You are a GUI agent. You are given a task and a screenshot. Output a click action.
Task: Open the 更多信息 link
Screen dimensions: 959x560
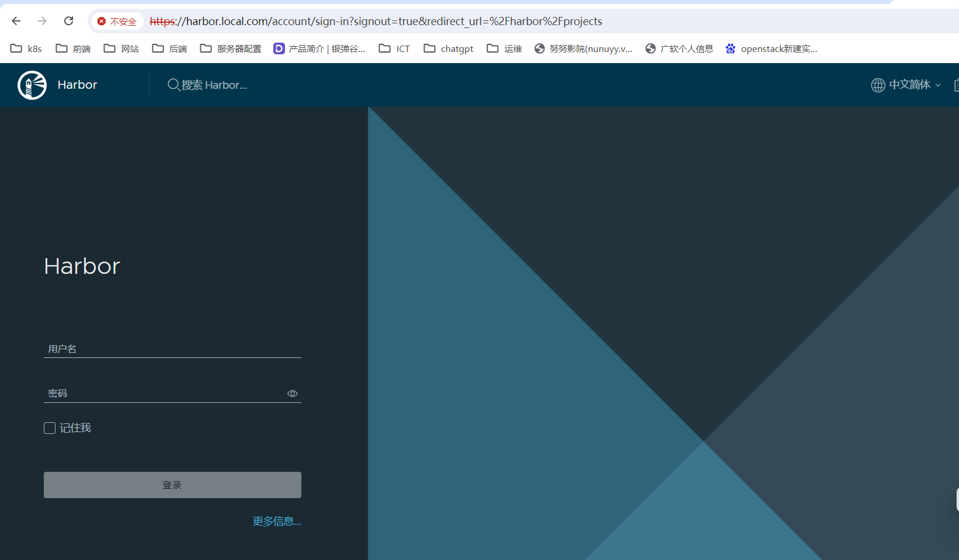click(277, 521)
